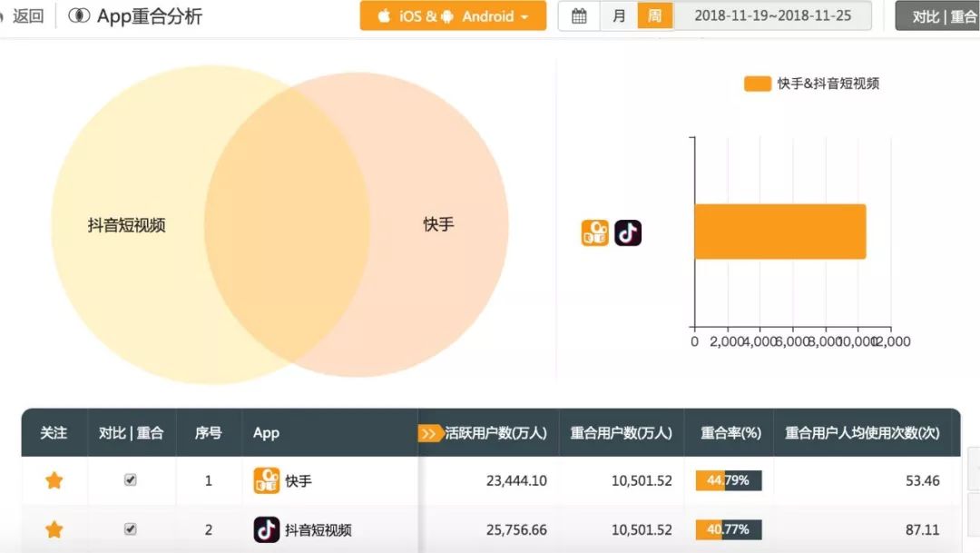Open the 抖音短视频 app name link
Screen dimensions: 980x553
318,530
